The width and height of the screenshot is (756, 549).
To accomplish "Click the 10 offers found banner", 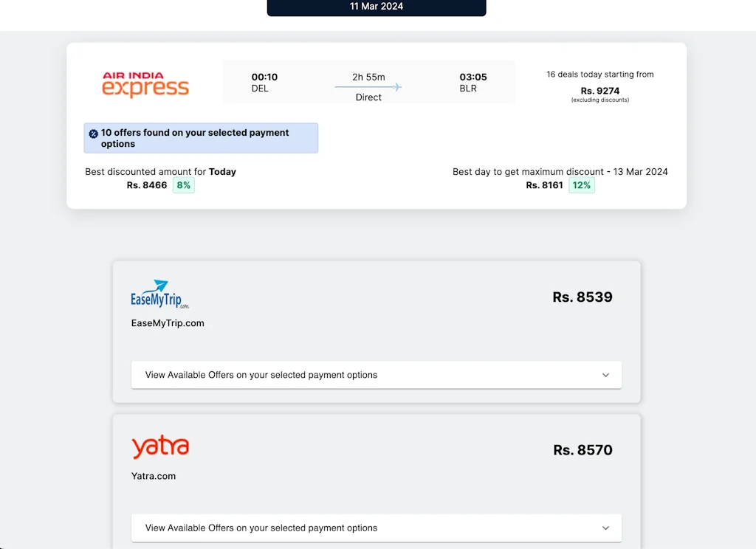I will [x=201, y=138].
